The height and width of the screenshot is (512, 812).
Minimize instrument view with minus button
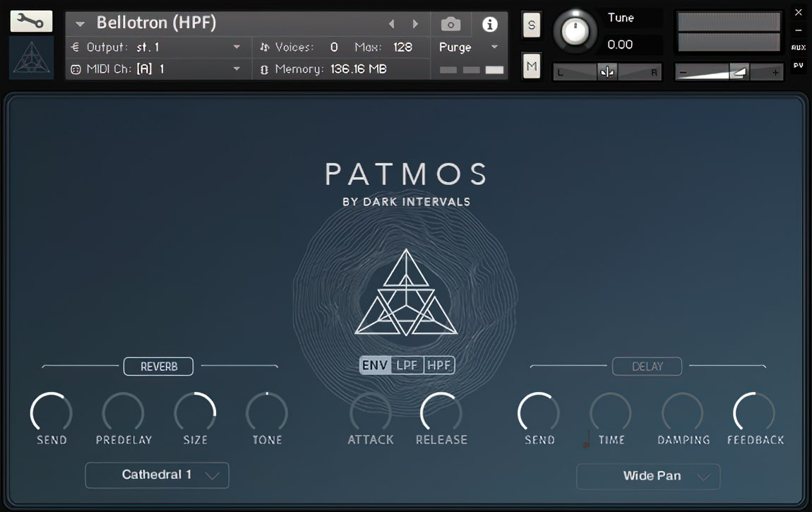point(798,30)
